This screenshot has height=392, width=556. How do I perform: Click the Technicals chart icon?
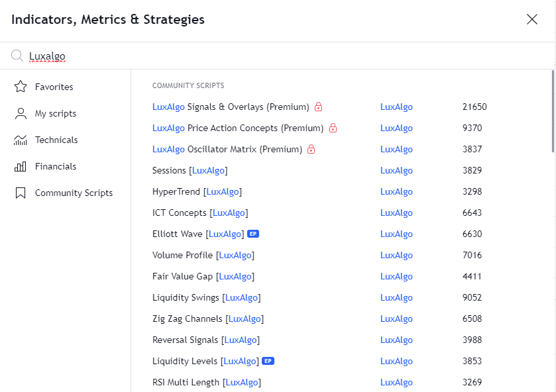20,140
